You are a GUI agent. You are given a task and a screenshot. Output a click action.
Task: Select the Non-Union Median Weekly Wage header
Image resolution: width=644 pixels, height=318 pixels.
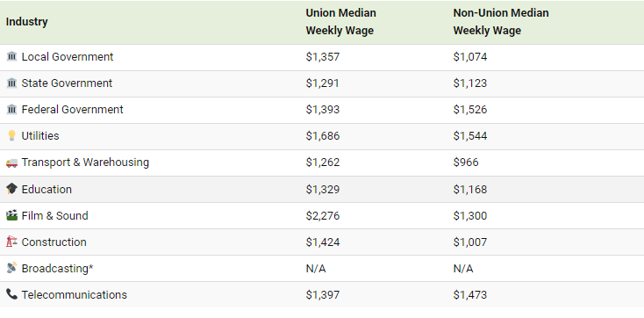[x=501, y=22]
